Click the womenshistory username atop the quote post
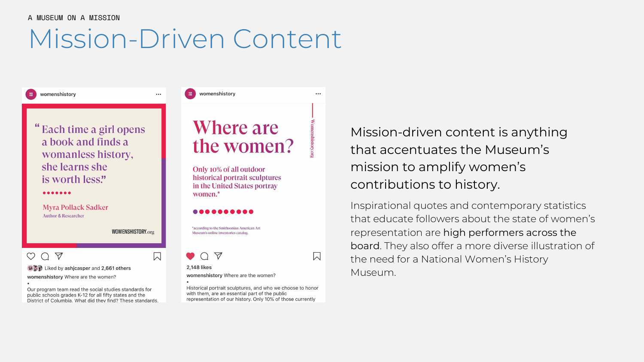Screen dimensions: 644x362 pyautogui.click(x=58, y=94)
